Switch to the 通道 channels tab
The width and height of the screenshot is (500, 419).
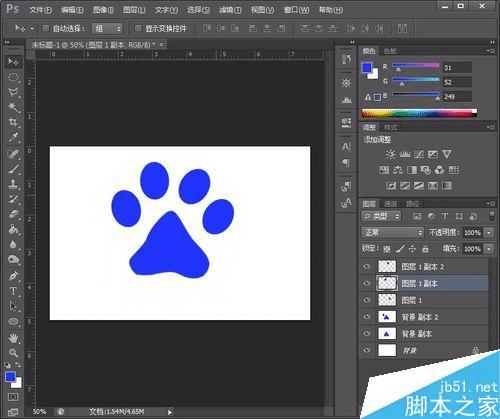coord(390,203)
